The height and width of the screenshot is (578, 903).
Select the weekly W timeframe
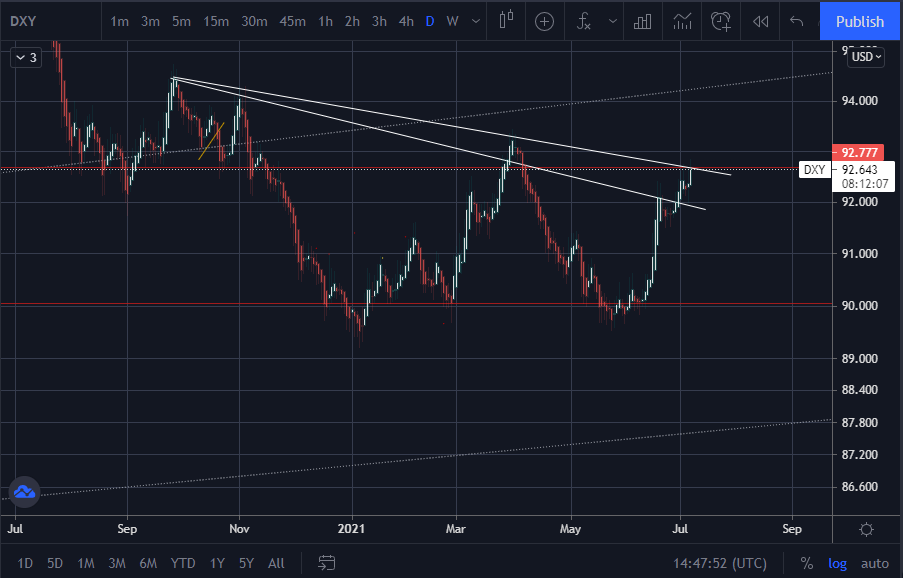click(x=453, y=21)
